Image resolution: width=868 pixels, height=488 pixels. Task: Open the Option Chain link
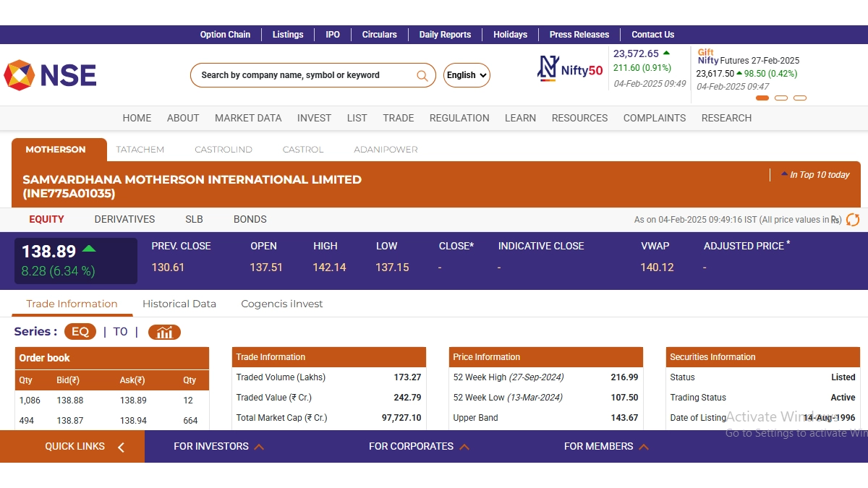coord(225,35)
